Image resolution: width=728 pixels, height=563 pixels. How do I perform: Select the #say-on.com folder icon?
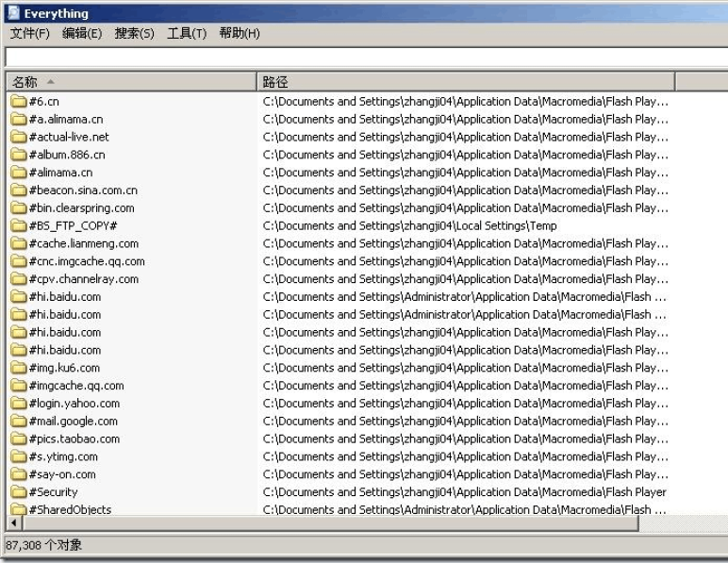pos(19,474)
